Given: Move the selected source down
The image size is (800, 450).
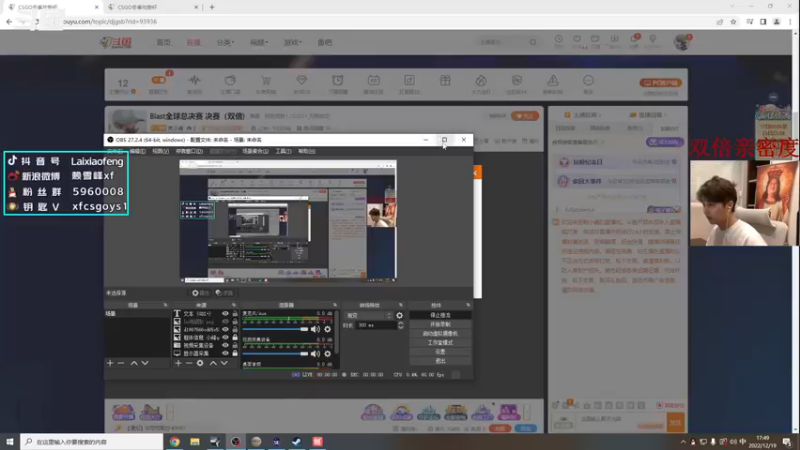Looking at the screenshot, I should (224, 363).
